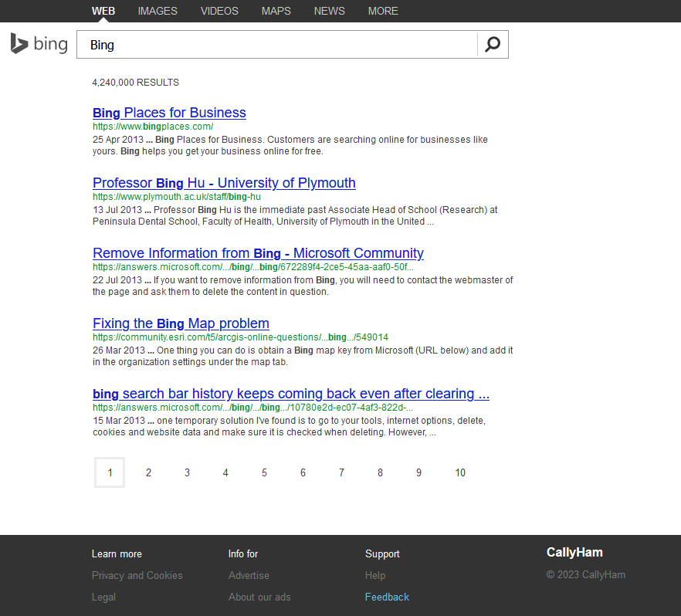
Task: Click the magnifying glass search button
Action: coord(493,44)
